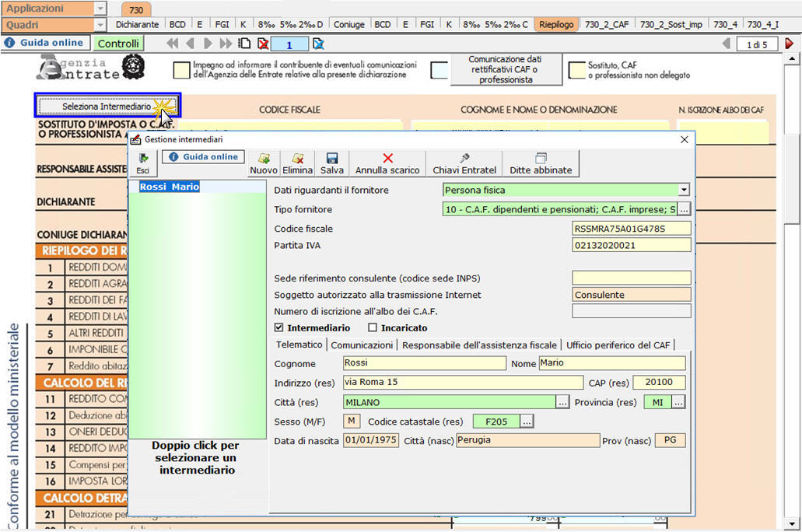Switch to Comunicazioni tab
This screenshot has width=802, height=532.
click(x=362, y=345)
